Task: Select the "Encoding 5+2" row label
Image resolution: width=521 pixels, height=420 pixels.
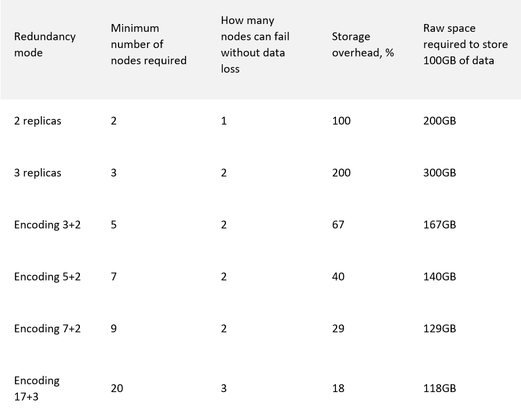Action: (48, 277)
